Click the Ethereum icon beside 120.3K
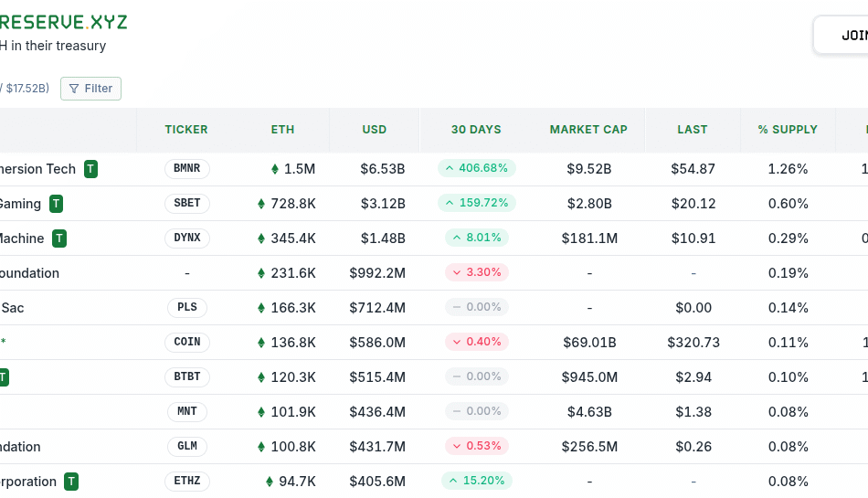 261,378
